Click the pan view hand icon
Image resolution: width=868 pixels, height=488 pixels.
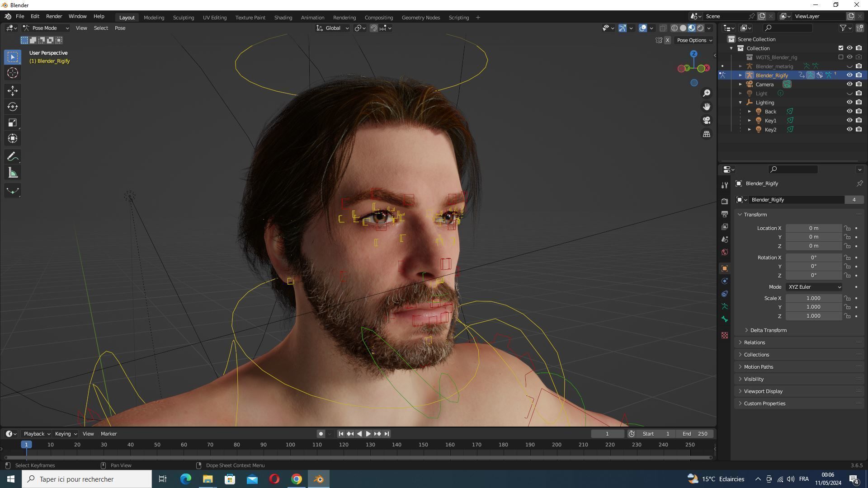[x=707, y=107]
